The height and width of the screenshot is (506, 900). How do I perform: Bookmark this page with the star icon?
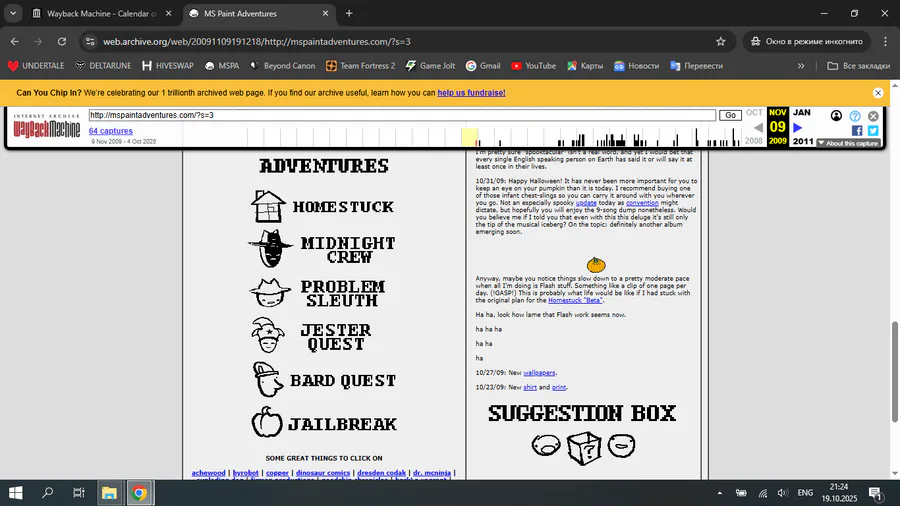(x=721, y=41)
